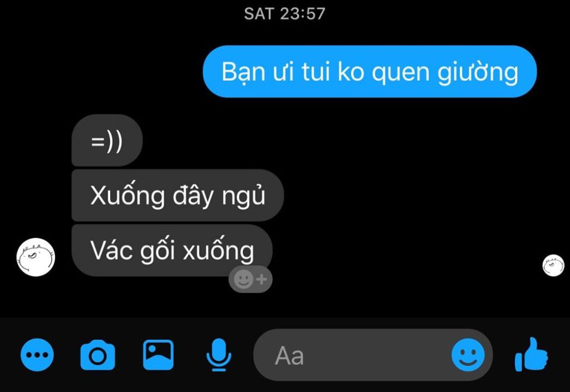Open the sender's profile picture avatar

[36, 257]
